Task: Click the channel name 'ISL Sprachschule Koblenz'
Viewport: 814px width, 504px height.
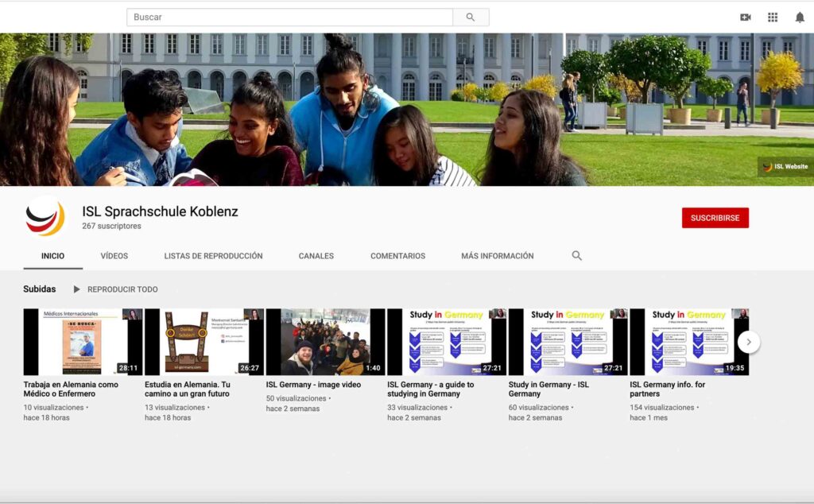Action: [x=160, y=211]
